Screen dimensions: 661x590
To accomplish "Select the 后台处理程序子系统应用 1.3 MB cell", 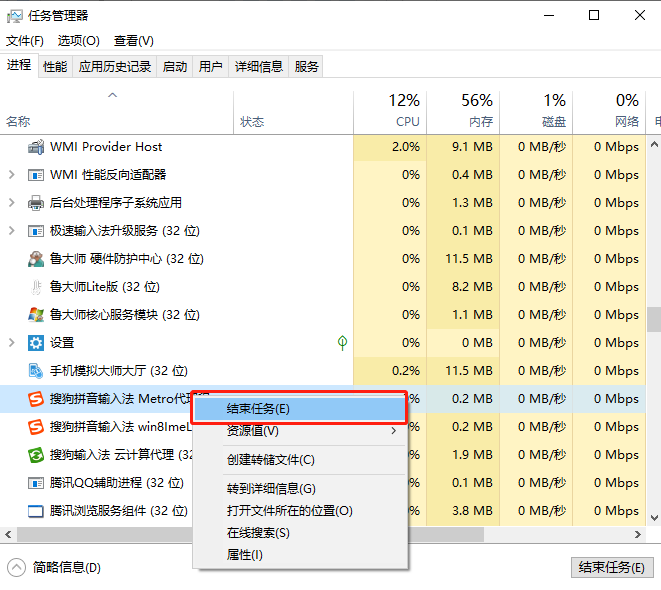I will point(463,203).
